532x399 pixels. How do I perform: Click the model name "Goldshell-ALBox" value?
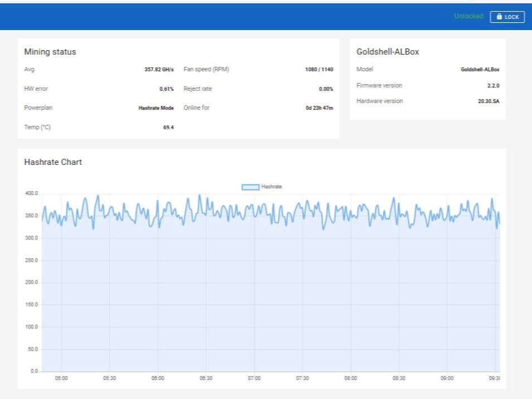coord(480,69)
